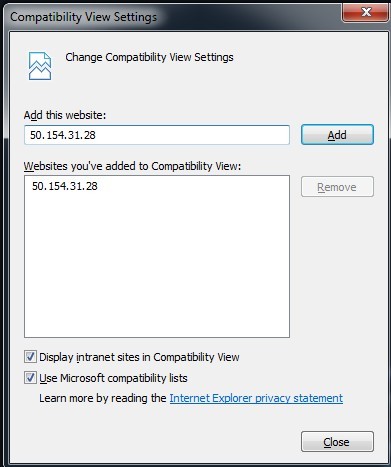Uncheck the Use Microsoft compatibility lists checkbox
391x467 pixels.
coord(30,378)
